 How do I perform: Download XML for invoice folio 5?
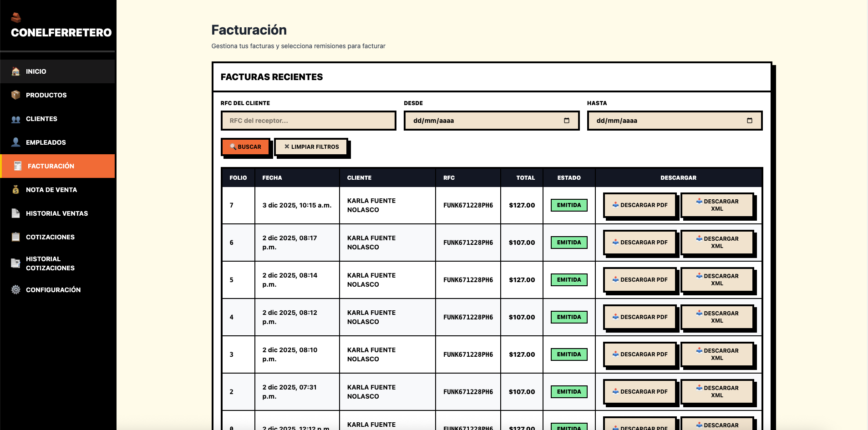click(x=717, y=280)
